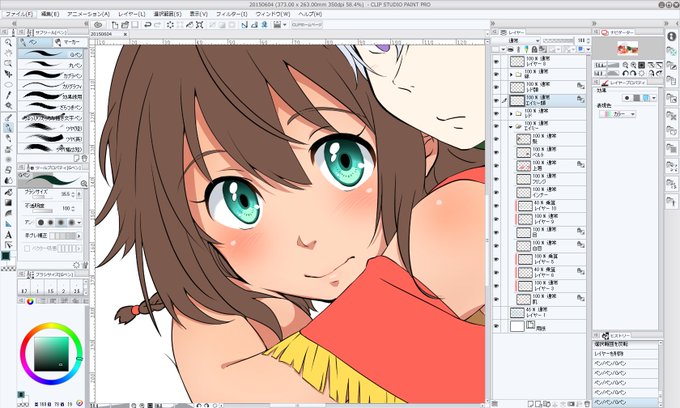Click the CLIP home page button in the command bar

[x=307, y=25]
